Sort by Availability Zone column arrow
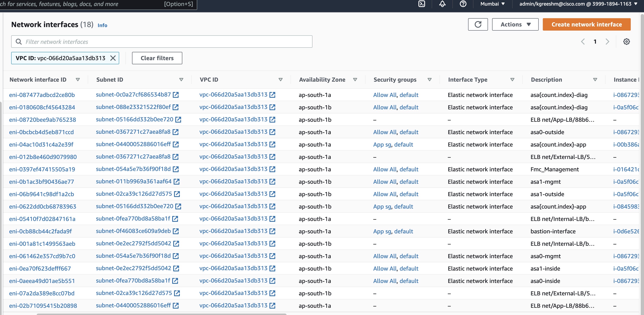This screenshot has width=644, height=315. pos(355,80)
